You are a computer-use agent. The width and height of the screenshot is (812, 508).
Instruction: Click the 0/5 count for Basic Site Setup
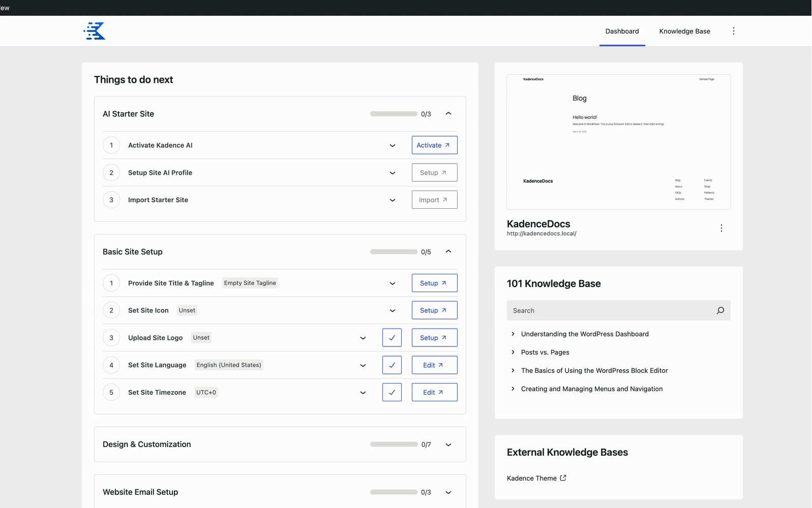tap(426, 252)
